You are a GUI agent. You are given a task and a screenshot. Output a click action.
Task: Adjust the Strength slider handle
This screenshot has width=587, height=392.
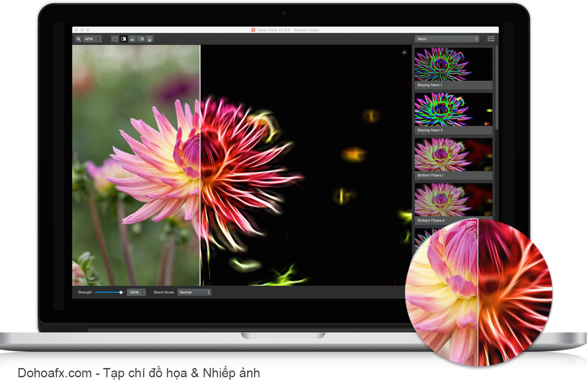click(x=121, y=292)
